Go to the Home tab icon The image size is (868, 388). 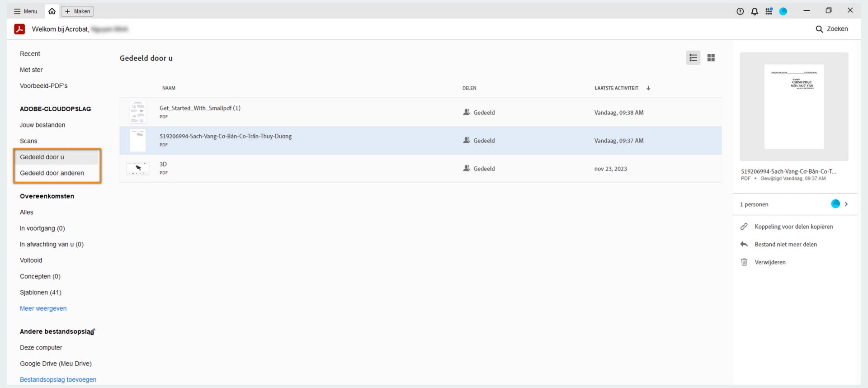pos(52,11)
